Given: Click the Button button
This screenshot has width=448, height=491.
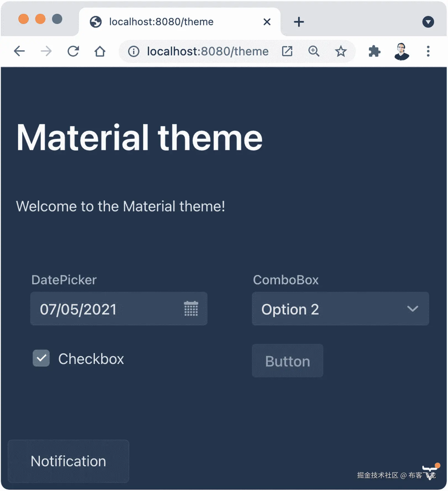Looking at the screenshot, I should click(288, 360).
